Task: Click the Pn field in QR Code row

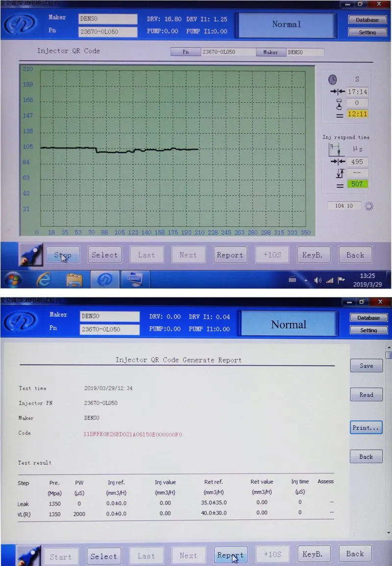Action: (x=228, y=52)
